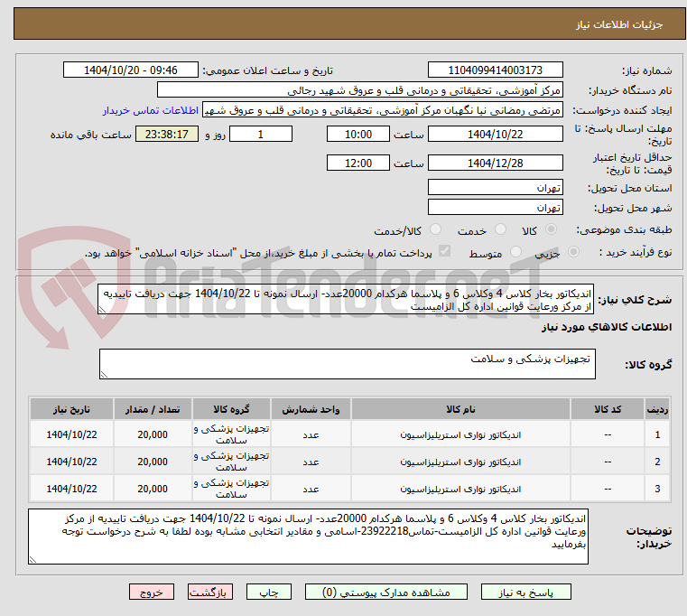
Task: Click the validity time field 12:00
Action: (358, 163)
